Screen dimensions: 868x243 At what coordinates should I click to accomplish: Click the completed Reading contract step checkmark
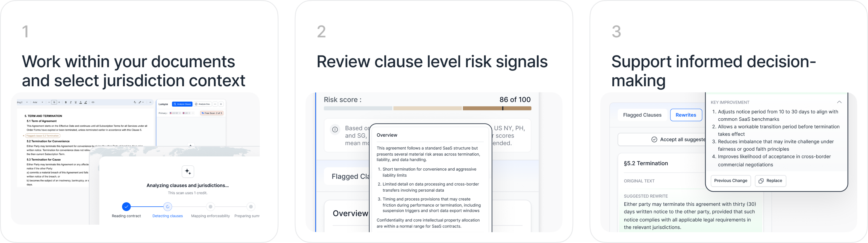point(126,207)
